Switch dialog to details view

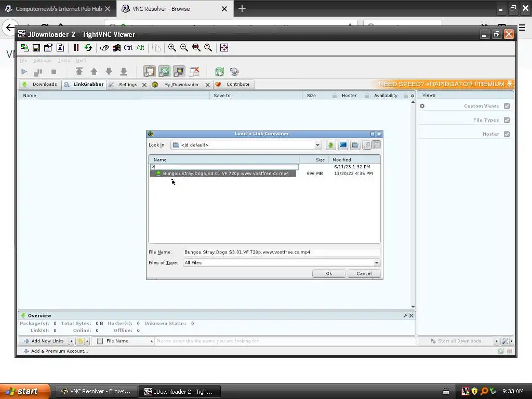click(376, 145)
